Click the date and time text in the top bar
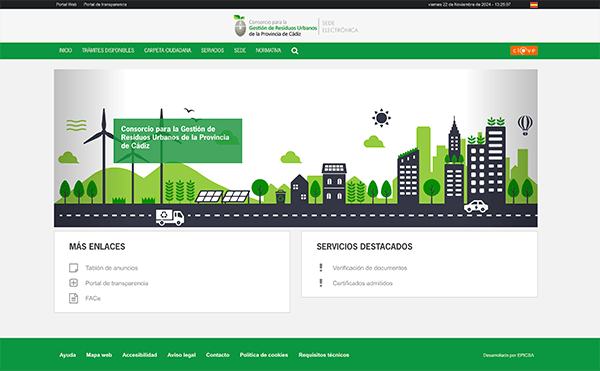Viewport: 600px width, 371px height. (470, 5)
